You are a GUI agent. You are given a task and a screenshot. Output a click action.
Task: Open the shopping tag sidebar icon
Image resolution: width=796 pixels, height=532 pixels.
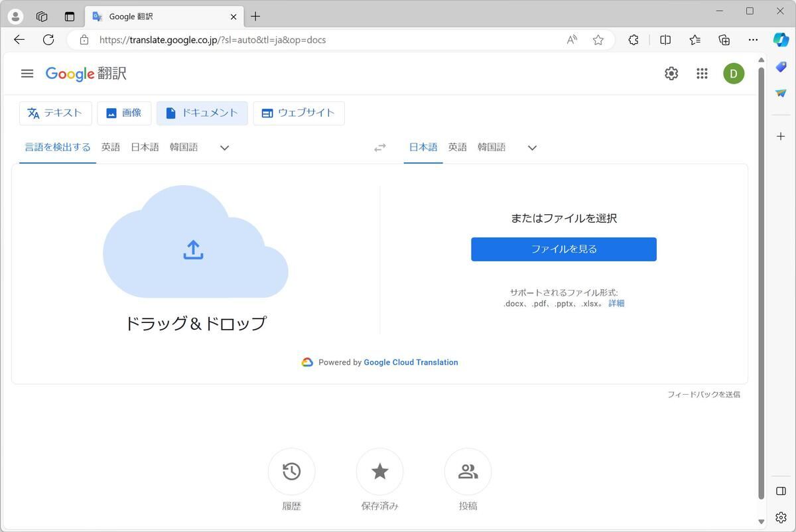pos(781,67)
